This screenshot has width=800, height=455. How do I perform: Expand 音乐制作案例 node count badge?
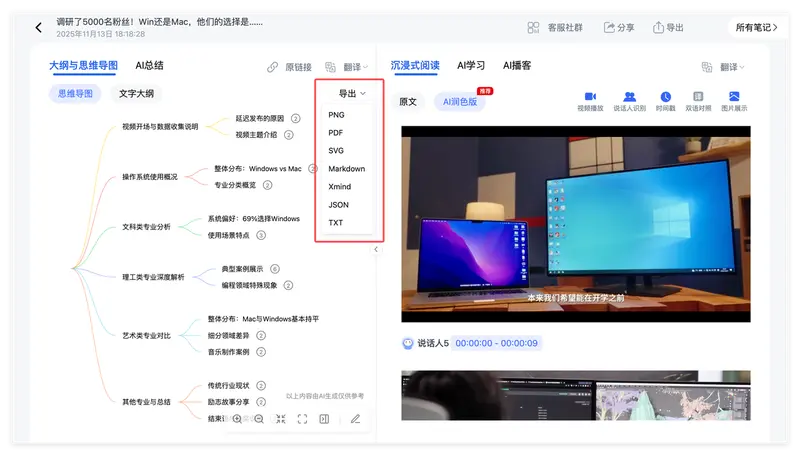261,351
